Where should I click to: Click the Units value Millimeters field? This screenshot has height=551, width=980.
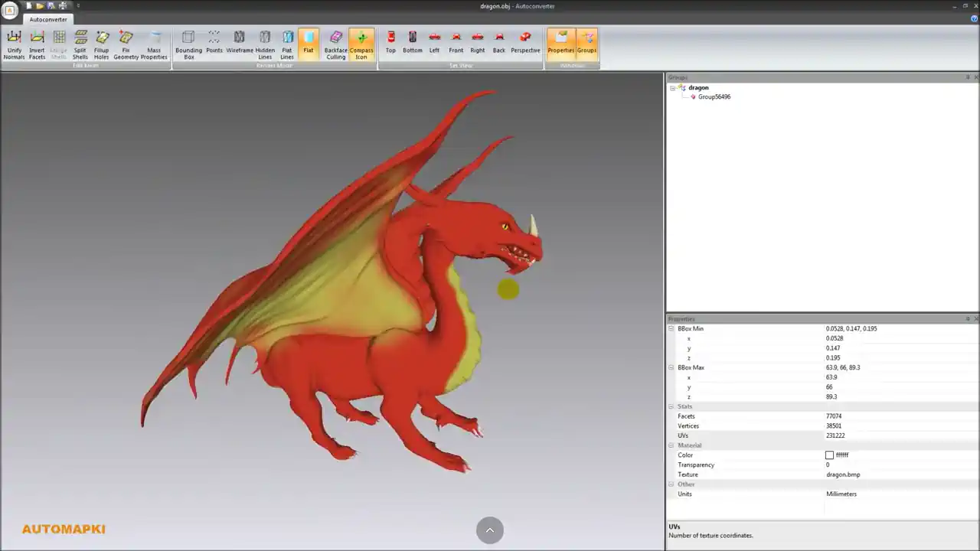coord(841,494)
